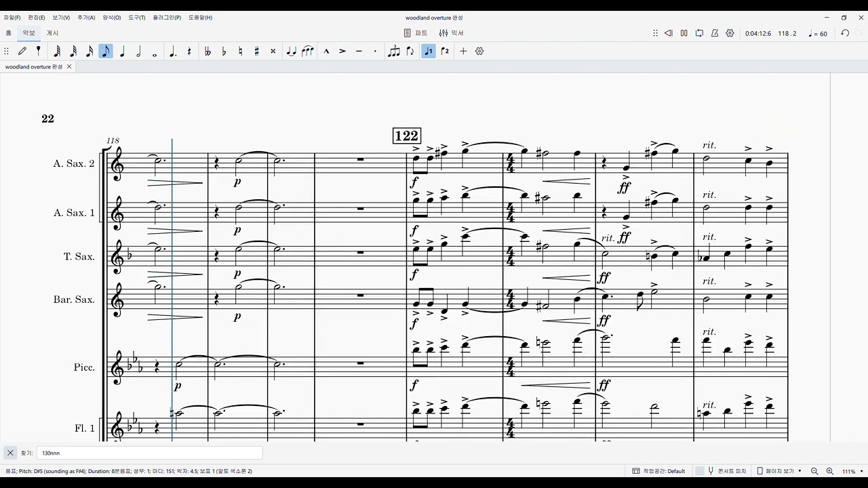Apply the flat accidental
Viewport: 868px width, 488px height.
click(x=224, y=51)
